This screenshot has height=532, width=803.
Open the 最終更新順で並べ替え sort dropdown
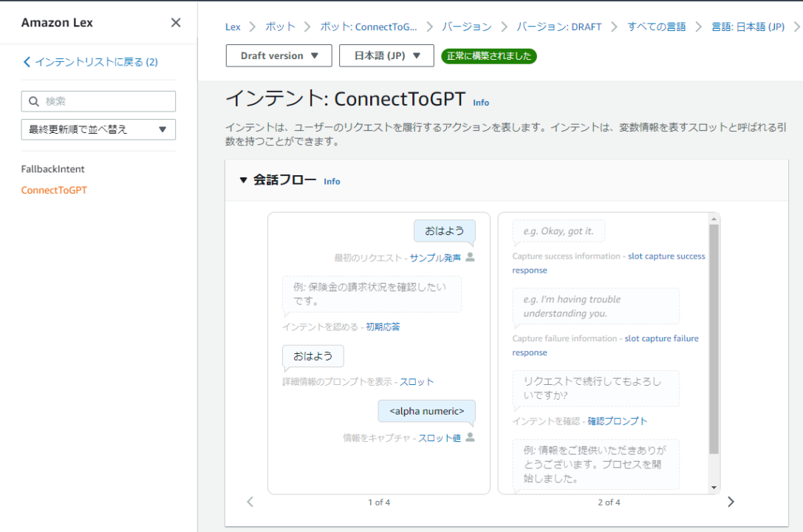98,129
